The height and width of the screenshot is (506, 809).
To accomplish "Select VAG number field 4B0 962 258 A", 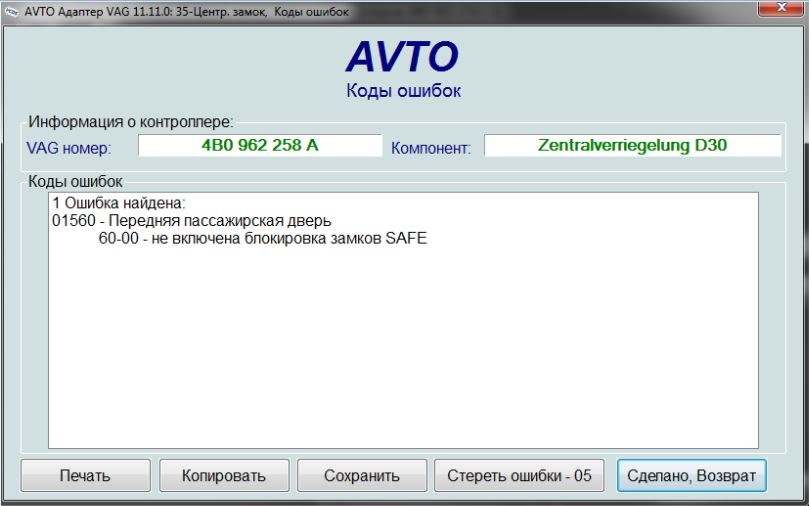I will 260,145.
